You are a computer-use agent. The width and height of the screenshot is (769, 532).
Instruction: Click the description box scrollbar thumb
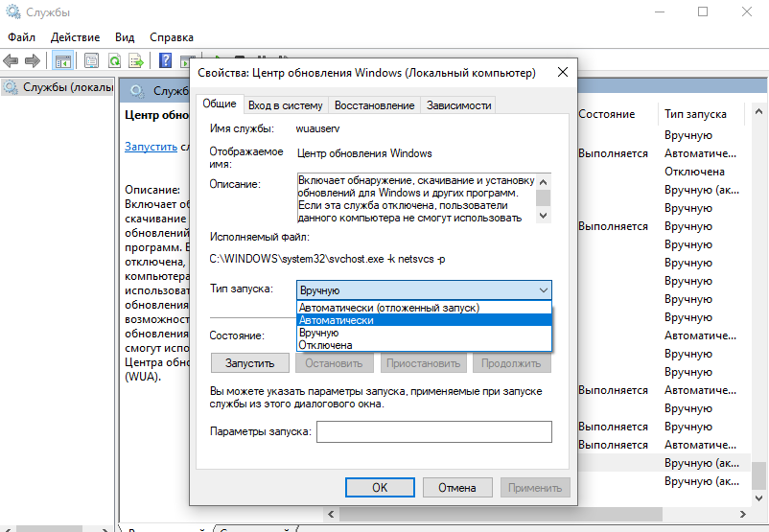543,198
